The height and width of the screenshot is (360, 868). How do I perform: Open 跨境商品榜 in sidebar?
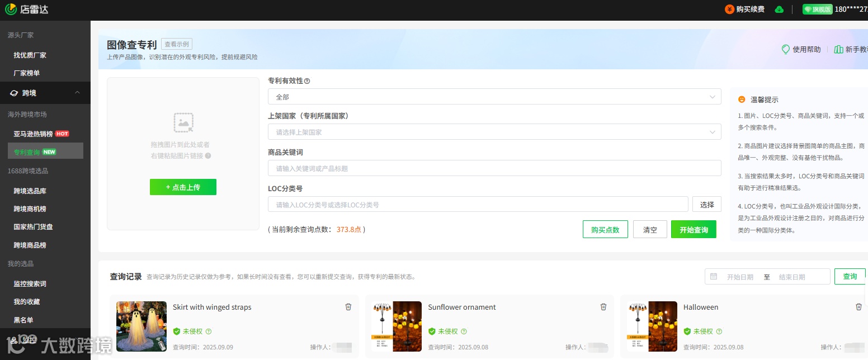point(30,245)
